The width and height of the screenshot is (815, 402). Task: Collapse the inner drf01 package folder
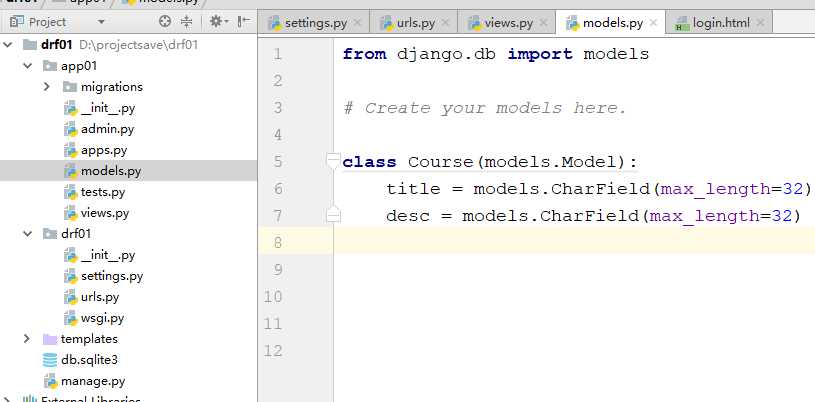pyautogui.click(x=27, y=234)
